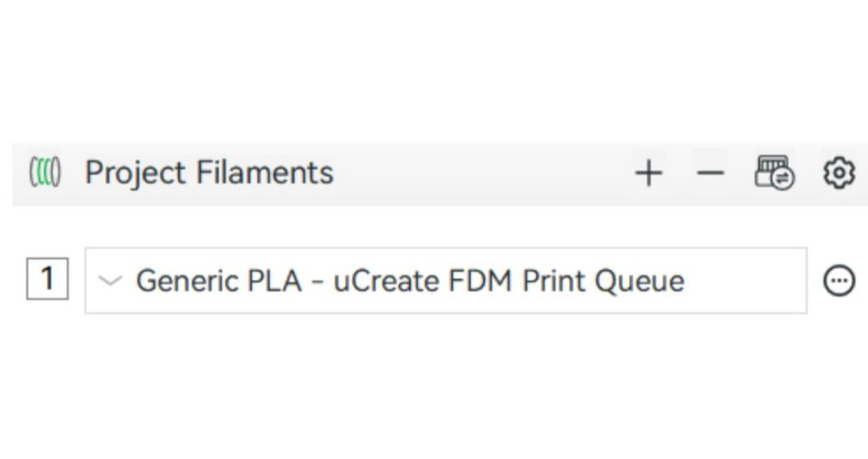Image resolution: width=868 pixels, height=459 pixels.
Task: Click the ellipsis button beside Generic PLA
Action: (x=839, y=281)
